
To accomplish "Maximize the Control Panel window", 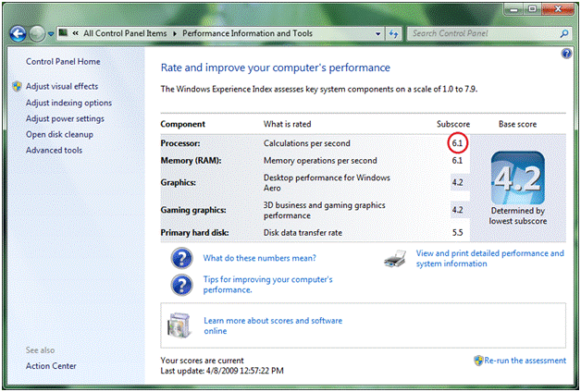I will point(532,9).
